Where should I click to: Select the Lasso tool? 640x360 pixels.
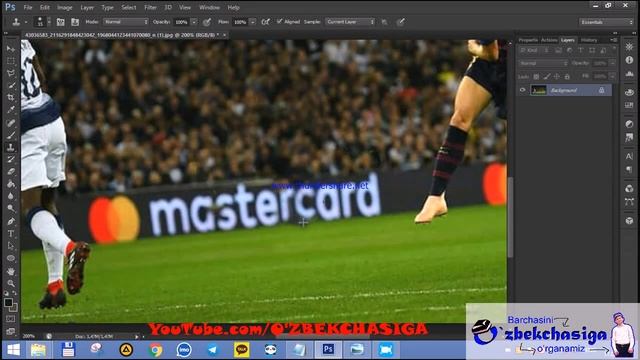click(11, 73)
